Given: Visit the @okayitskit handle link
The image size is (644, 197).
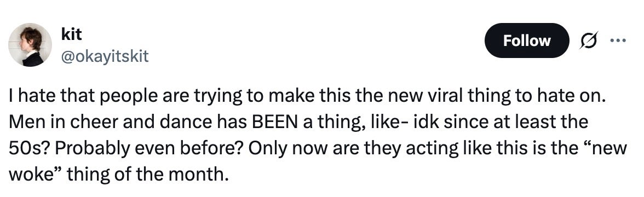Looking at the screenshot, I should pyautogui.click(x=104, y=57).
